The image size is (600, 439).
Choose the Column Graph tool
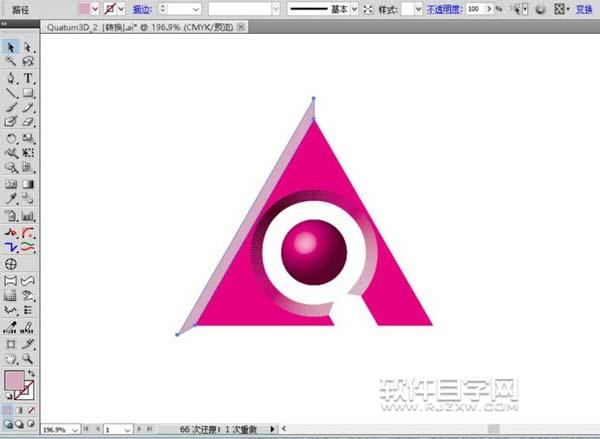click(x=28, y=216)
